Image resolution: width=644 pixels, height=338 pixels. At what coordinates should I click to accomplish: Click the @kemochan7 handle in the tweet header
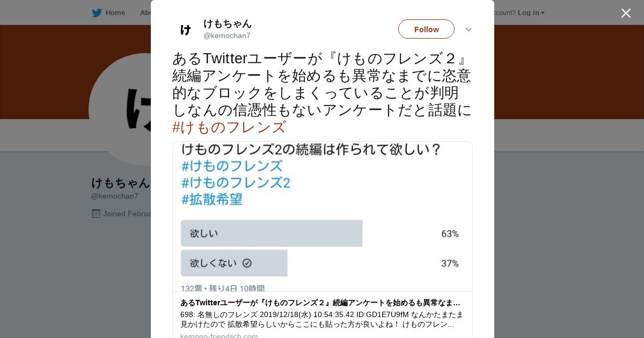point(227,36)
